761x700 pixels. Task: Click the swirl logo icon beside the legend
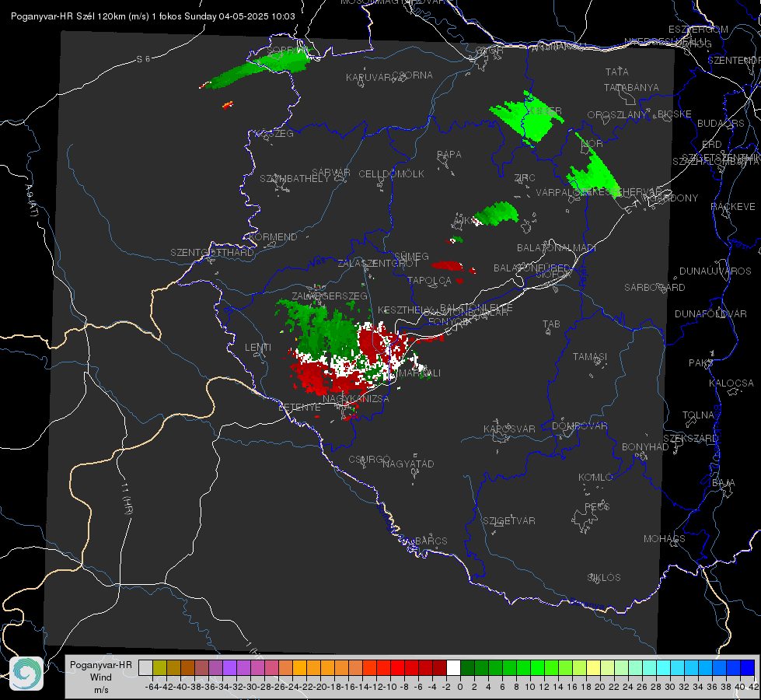point(26,674)
